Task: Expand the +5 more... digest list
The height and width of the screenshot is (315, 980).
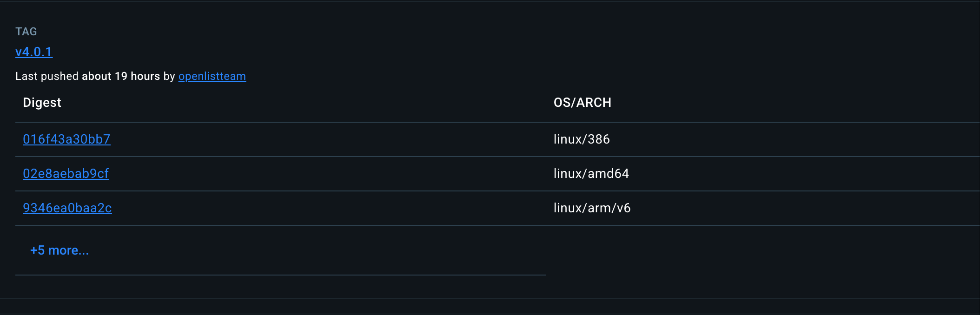Action: (60, 250)
